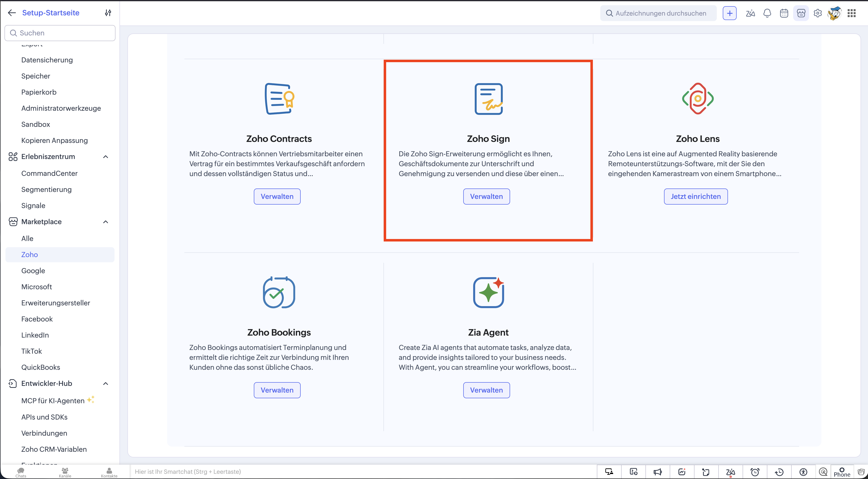Click the target cursor icon beside Phone
Viewport: 868px width, 479px height.
tap(823, 472)
